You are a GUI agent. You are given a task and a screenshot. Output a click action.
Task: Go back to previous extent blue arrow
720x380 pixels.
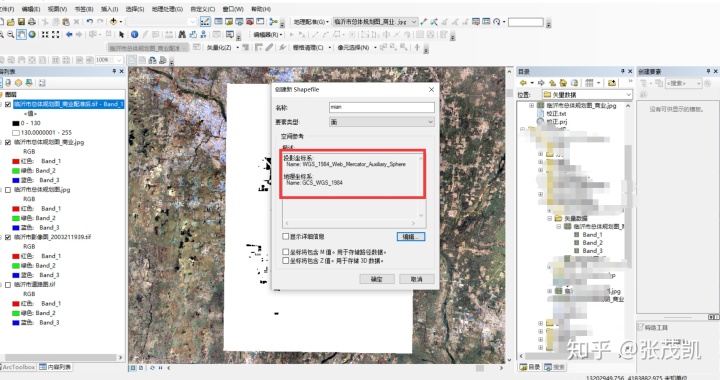69,34
